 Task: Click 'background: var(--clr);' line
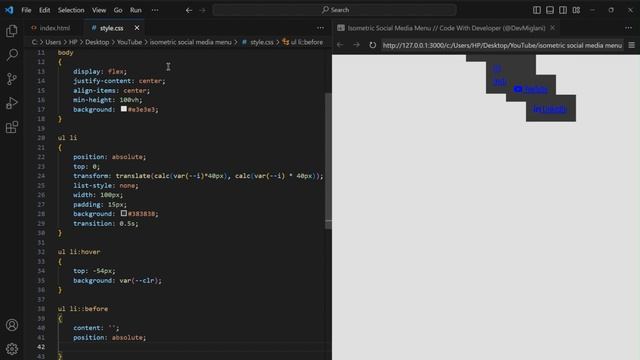point(118,280)
